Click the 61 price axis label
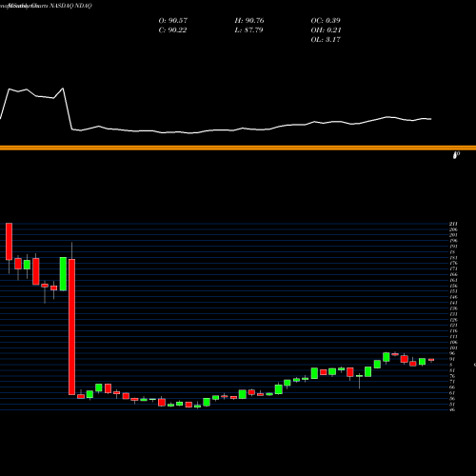Image resolution: width=476 pixels, height=476 pixels. [x=452, y=393]
